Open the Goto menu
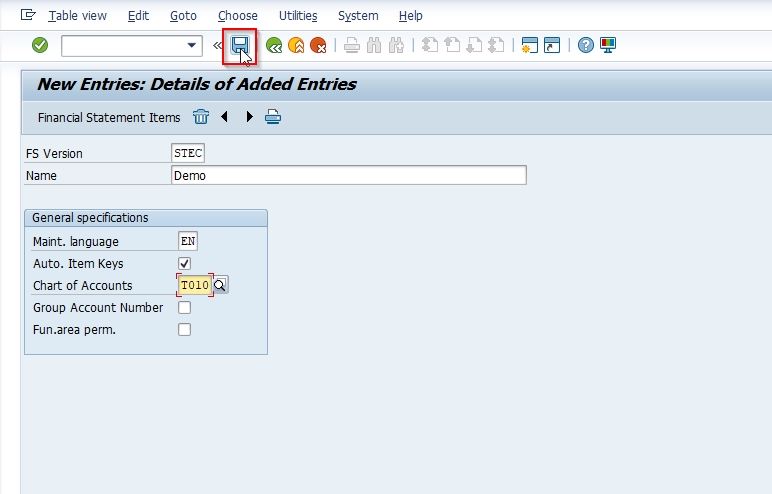 coord(183,16)
